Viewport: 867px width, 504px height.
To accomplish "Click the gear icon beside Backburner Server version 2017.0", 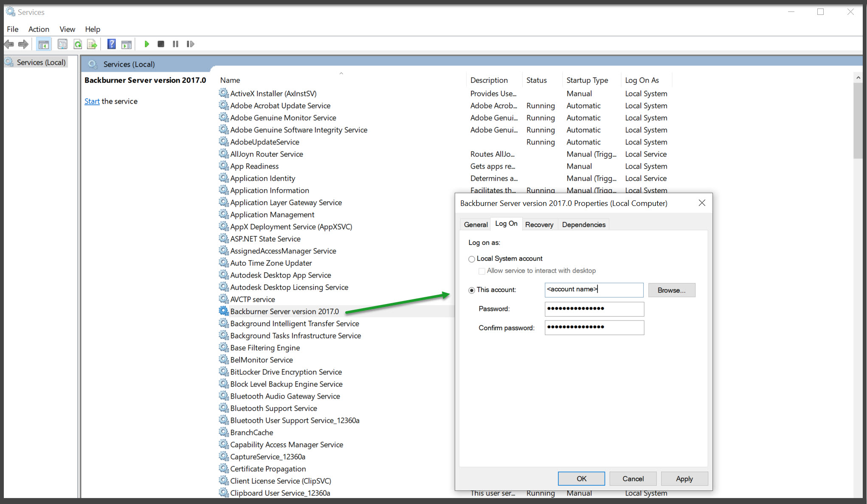I will [x=224, y=311].
